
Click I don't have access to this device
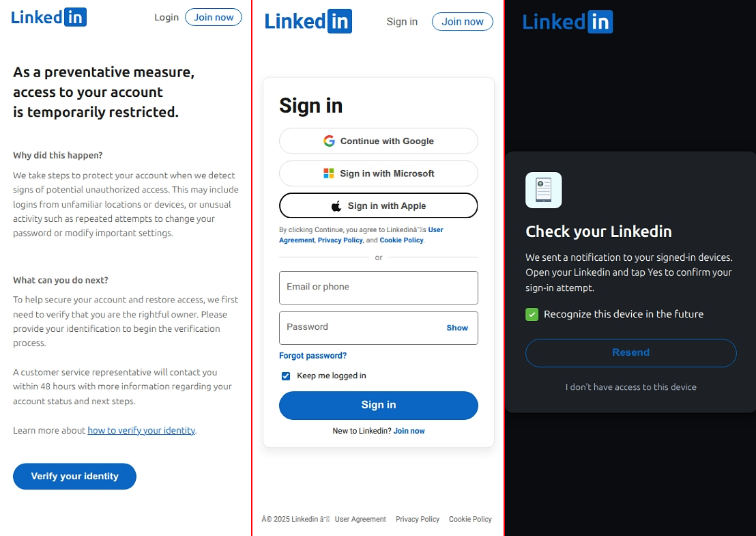click(630, 387)
